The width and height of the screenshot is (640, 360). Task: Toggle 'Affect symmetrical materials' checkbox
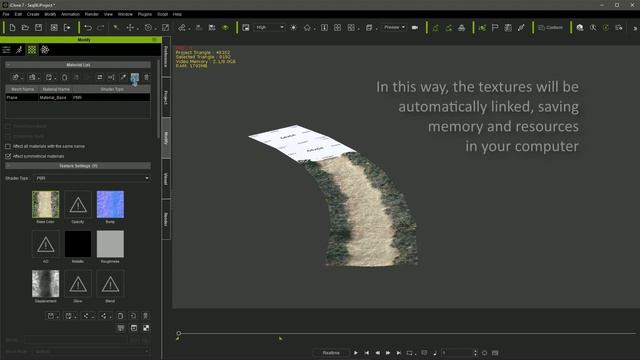click(x=8, y=156)
